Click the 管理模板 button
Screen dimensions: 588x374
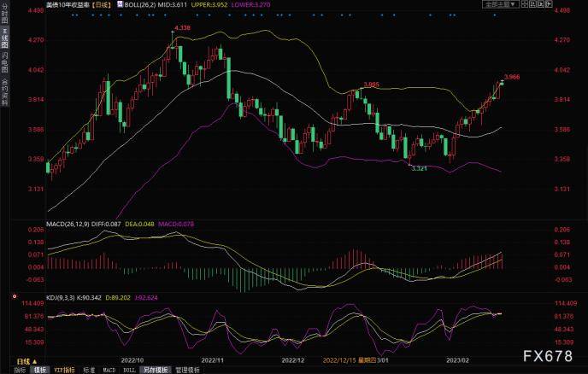coord(188,371)
